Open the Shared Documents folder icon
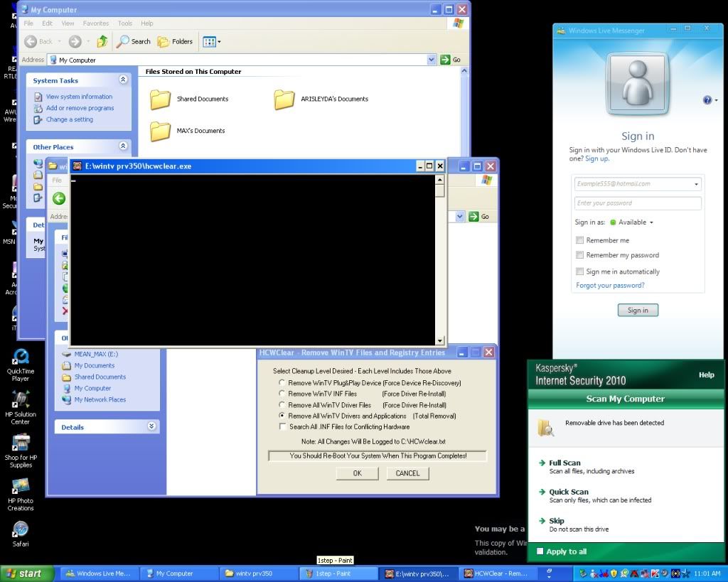This screenshot has height=582, width=728. pos(160,99)
